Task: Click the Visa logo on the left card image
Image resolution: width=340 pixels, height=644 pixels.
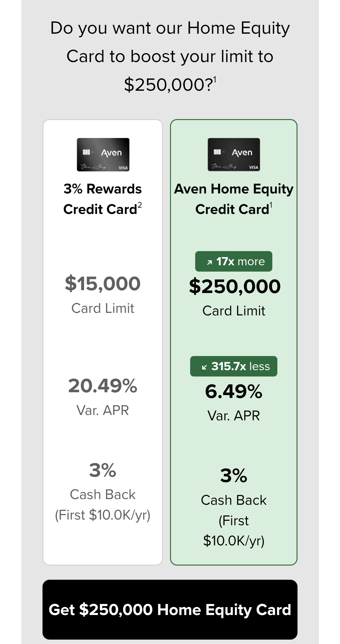Action: tap(123, 168)
